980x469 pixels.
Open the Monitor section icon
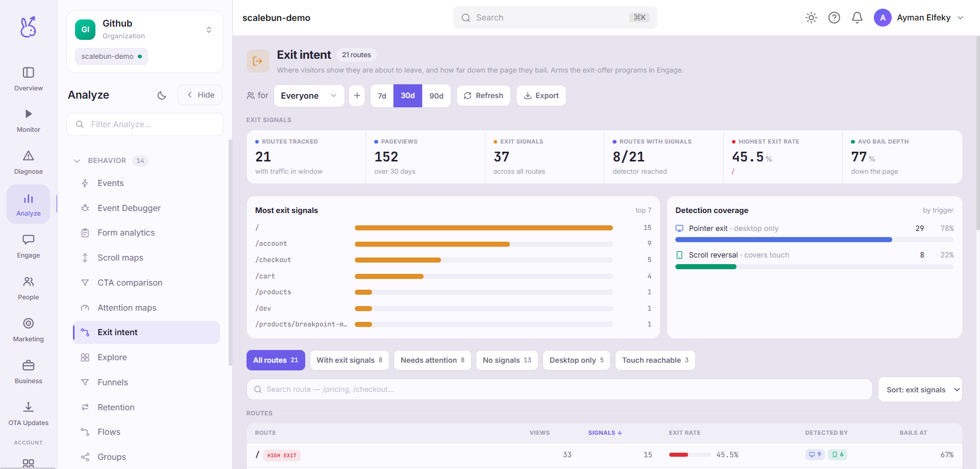[29, 114]
